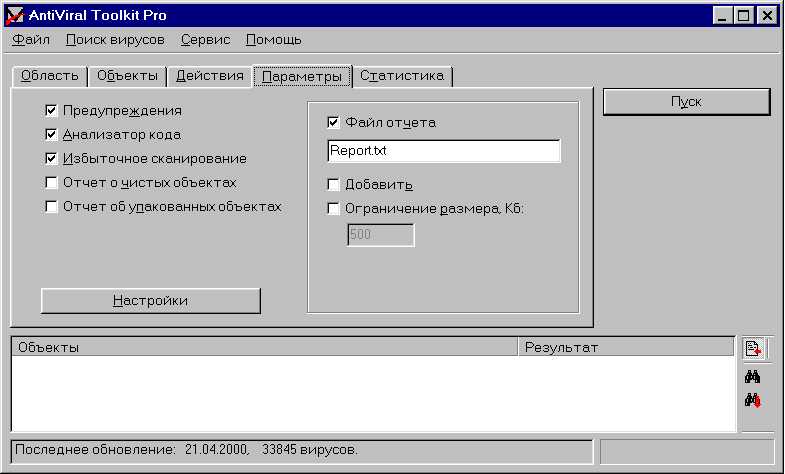Click the Пуск button to start scan
The height and width of the screenshot is (474, 785).
pos(686,102)
